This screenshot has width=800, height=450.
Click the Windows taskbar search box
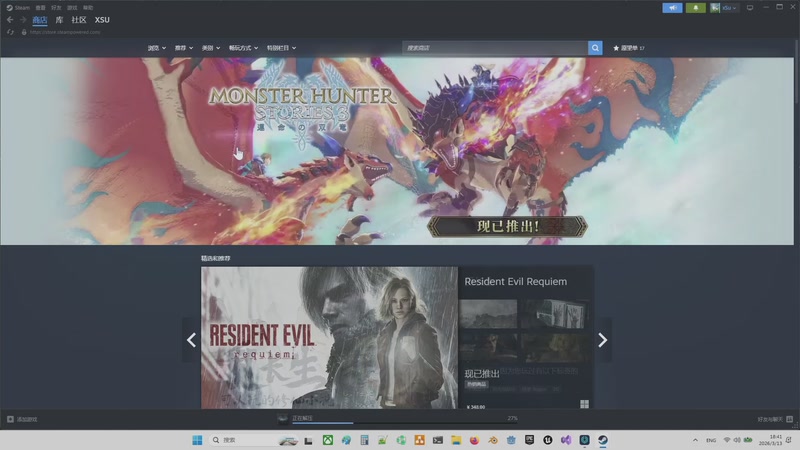pyautogui.click(x=255, y=440)
